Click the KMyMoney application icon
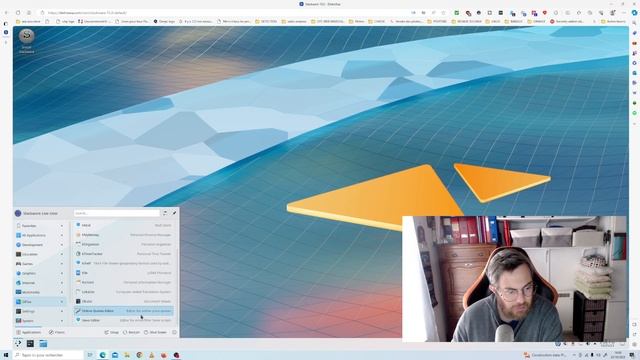The height and width of the screenshot is (360, 640). (x=78, y=235)
